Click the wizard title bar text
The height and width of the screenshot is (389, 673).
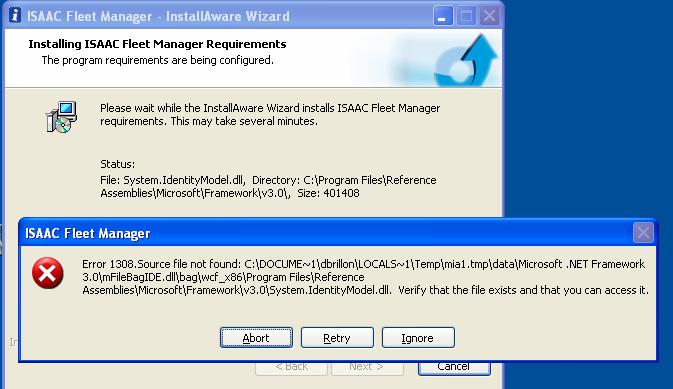158,16
